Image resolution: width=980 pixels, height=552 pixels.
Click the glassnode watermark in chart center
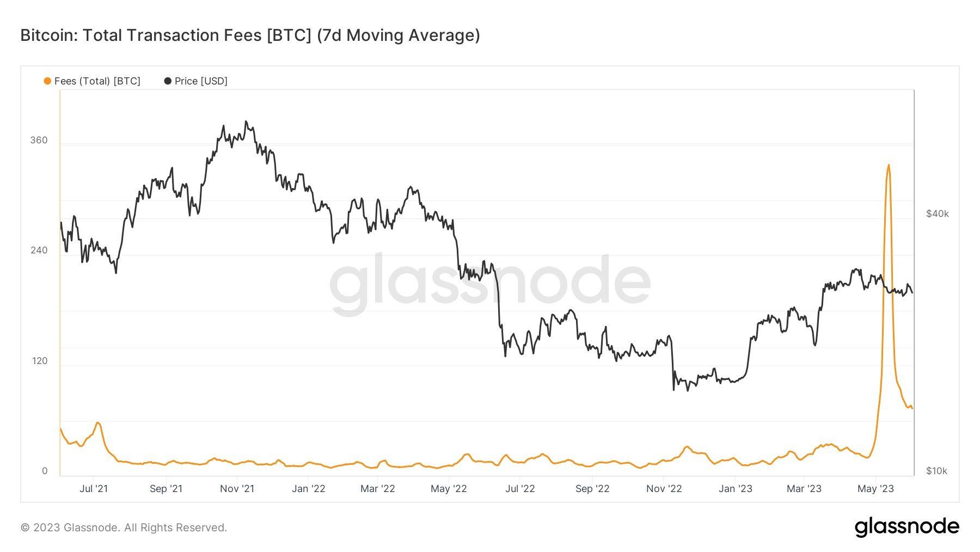(489, 283)
